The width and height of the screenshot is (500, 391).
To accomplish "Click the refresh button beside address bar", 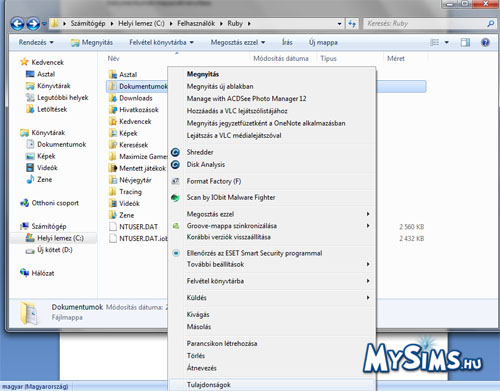I will click(352, 24).
